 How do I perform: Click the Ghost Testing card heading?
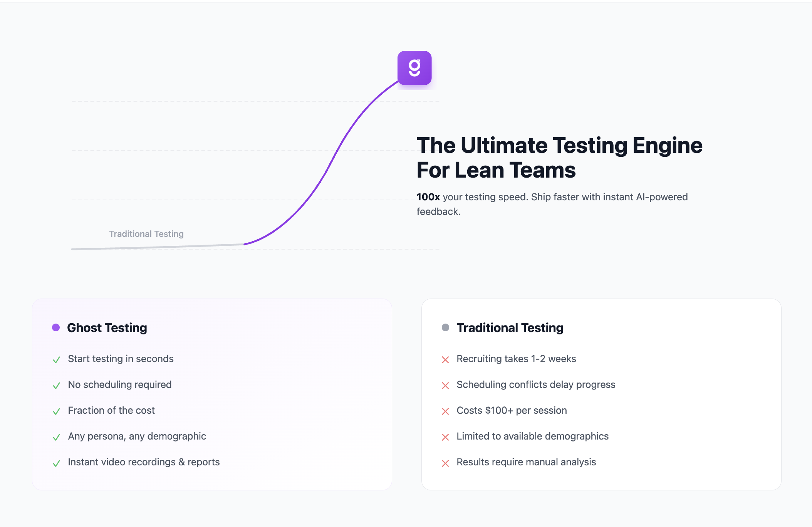click(x=107, y=328)
